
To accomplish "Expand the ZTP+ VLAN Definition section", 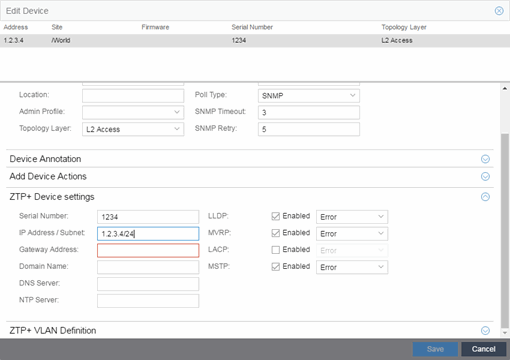I will (485, 330).
